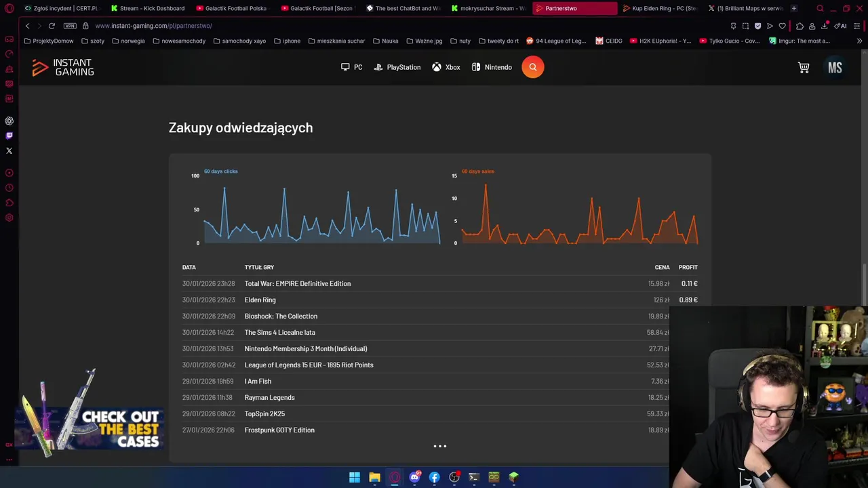Go forward to next page
This screenshot has height=488, width=868.
[x=39, y=26]
